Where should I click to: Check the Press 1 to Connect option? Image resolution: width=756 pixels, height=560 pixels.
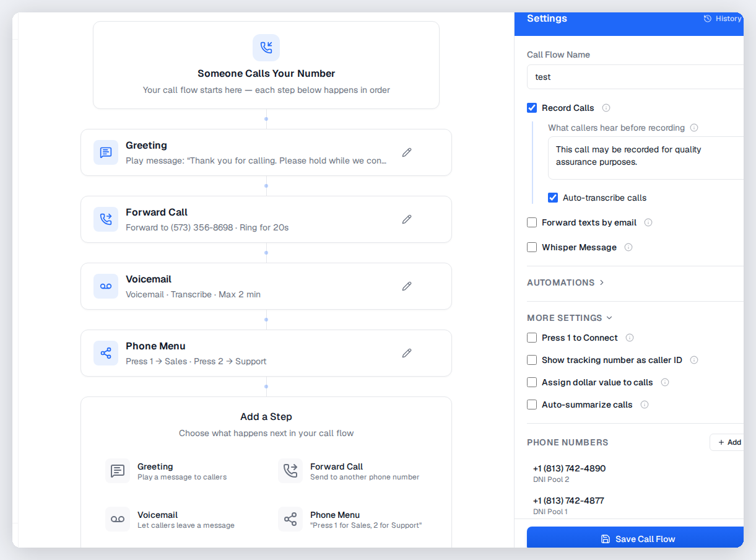(x=532, y=338)
